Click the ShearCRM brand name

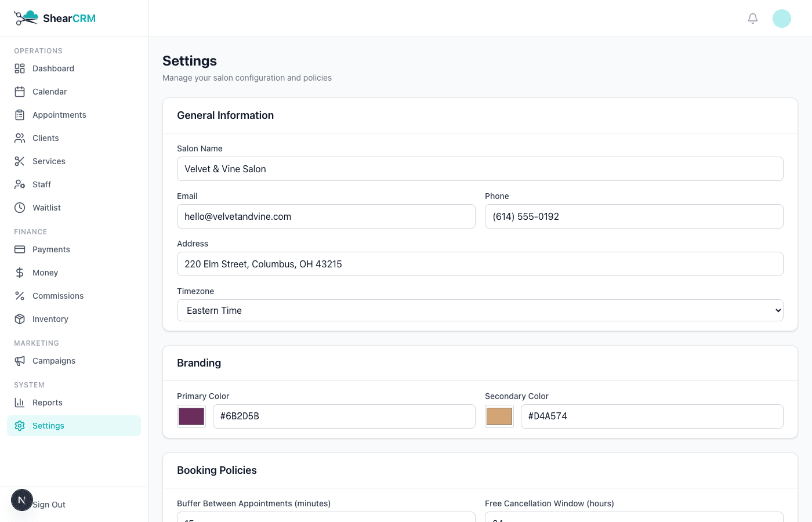69,19
